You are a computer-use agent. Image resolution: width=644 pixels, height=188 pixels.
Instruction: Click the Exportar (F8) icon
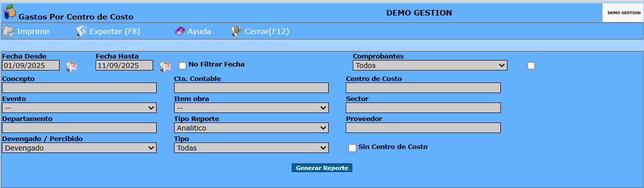[x=81, y=31]
